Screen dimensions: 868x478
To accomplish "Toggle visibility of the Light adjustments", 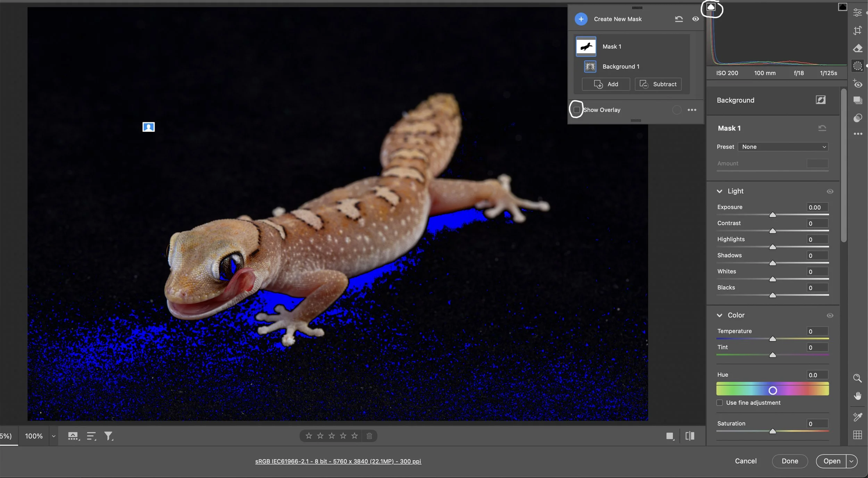I will tap(830, 191).
